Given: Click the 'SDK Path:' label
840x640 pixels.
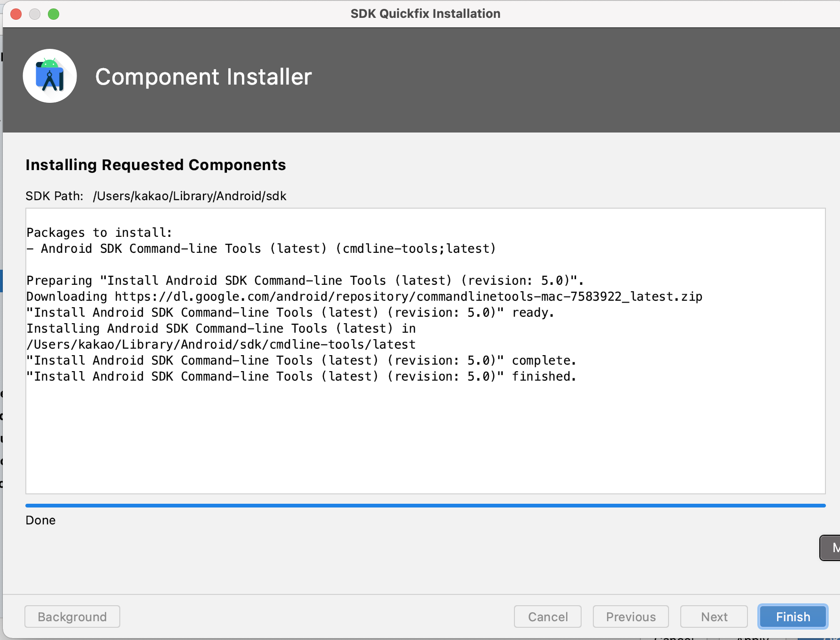Looking at the screenshot, I should [54, 196].
